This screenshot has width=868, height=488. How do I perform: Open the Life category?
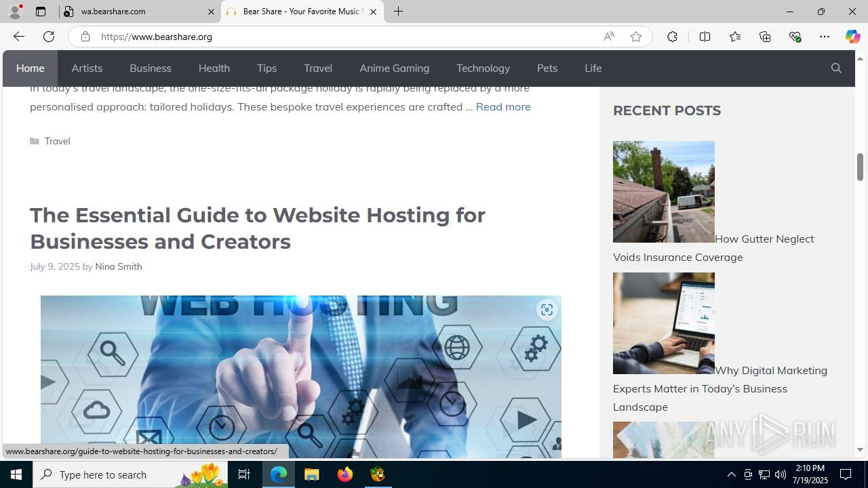pyautogui.click(x=593, y=68)
